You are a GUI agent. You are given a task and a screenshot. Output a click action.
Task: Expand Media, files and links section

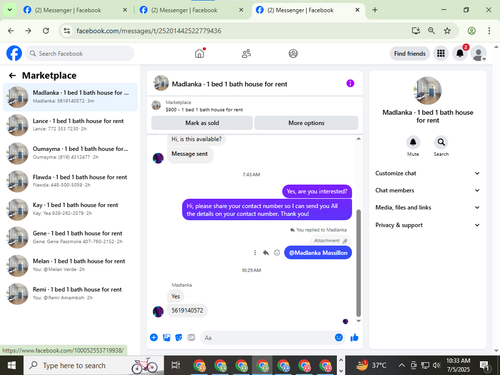(x=428, y=207)
